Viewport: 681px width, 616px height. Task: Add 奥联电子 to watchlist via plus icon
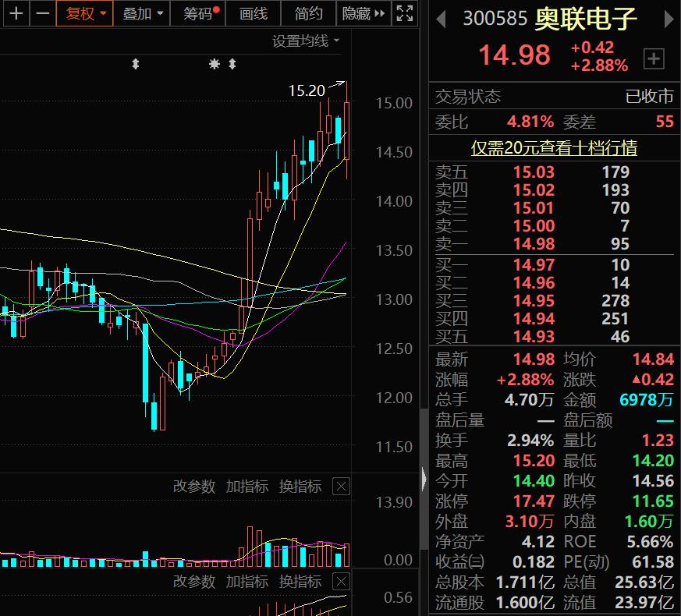click(654, 57)
